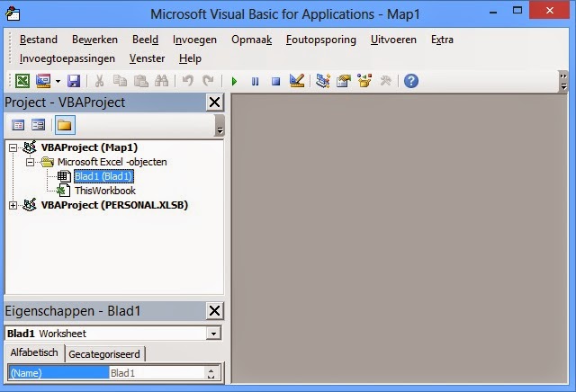Click the View Microsoft Excel icon
Image resolution: width=576 pixels, height=392 pixels.
[x=22, y=81]
